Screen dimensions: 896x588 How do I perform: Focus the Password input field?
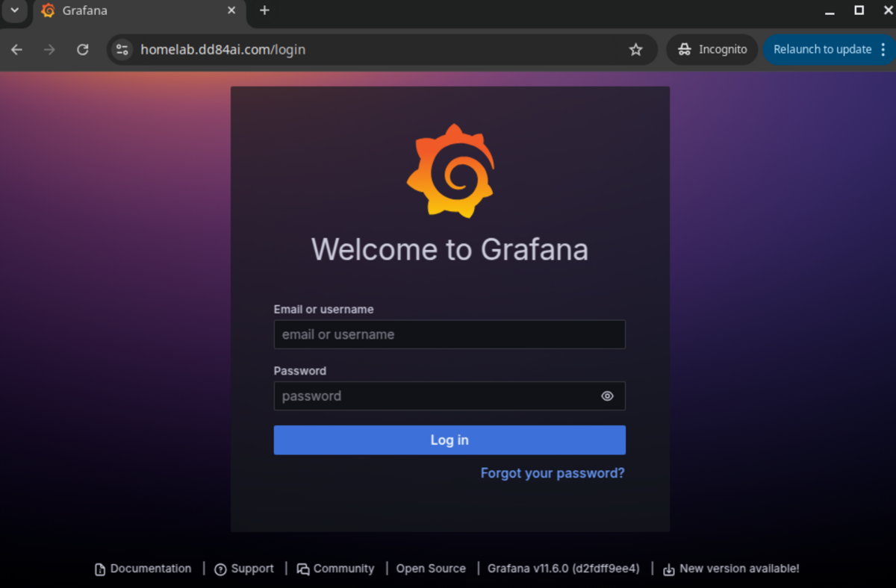[x=437, y=396]
